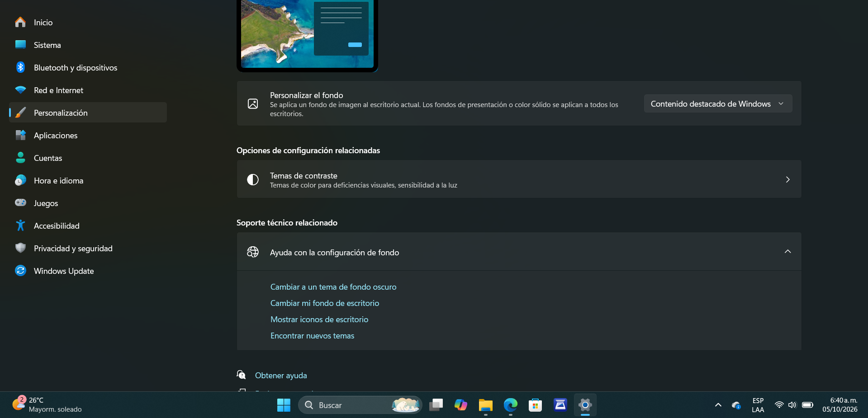The width and height of the screenshot is (868, 418).
Task: Open File Explorer from the taskbar
Action: [x=486, y=405]
